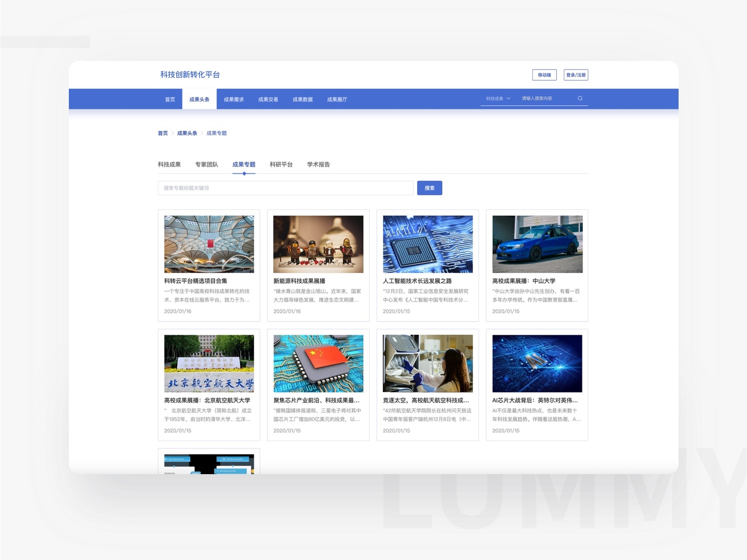Click the description starting 一个专注于中国高校科技成果转化

pyautogui.click(x=207, y=296)
